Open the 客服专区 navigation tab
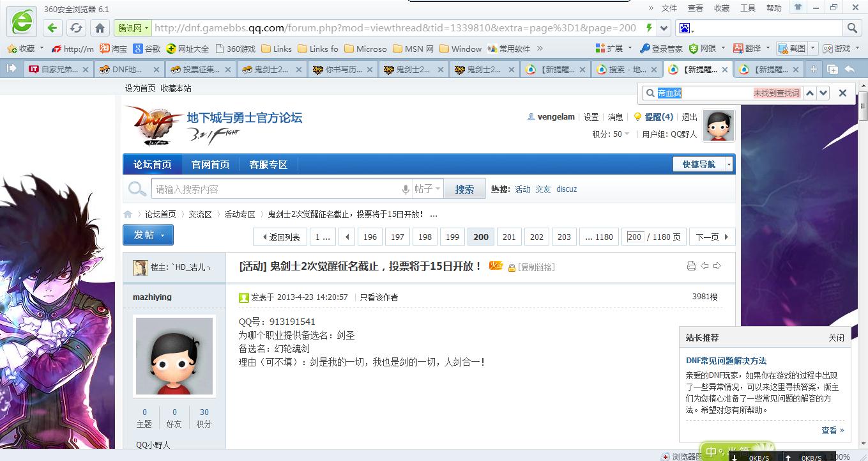Viewport: 868px width, 461px height. pos(268,164)
